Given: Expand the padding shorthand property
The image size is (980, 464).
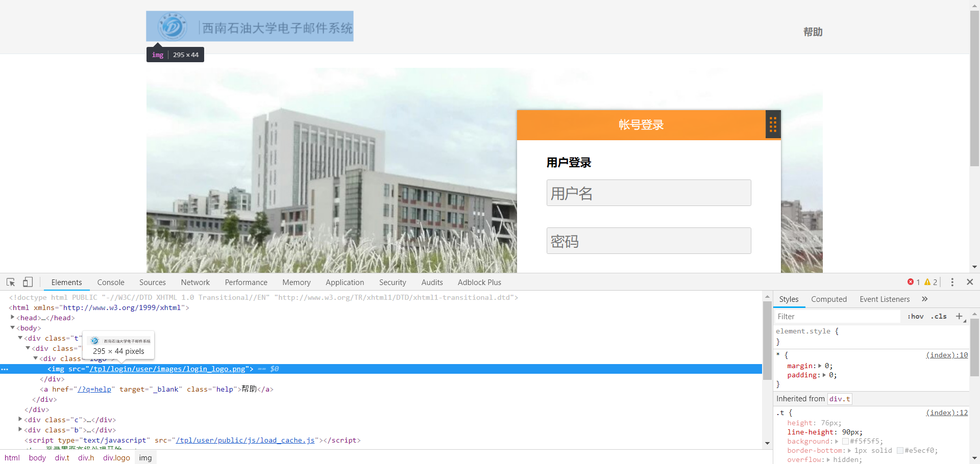Looking at the screenshot, I should pos(824,375).
